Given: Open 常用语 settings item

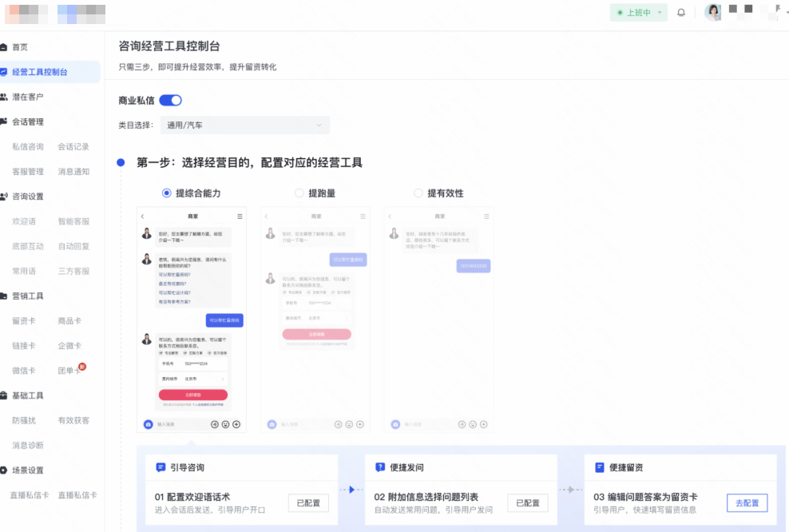Looking at the screenshot, I should point(24,272).
